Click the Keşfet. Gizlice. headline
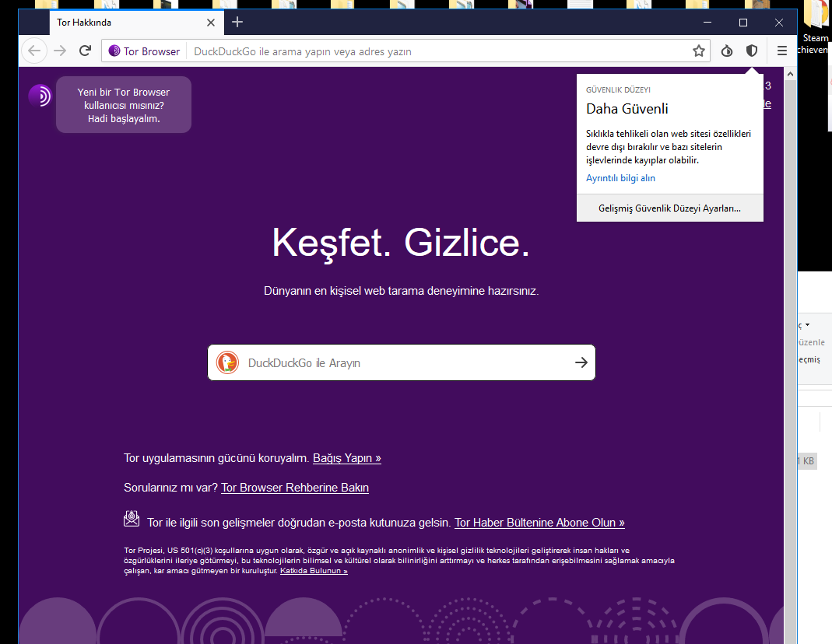Image resolution: width=832 pixels, height=644 pixels. tap(401, 243)
